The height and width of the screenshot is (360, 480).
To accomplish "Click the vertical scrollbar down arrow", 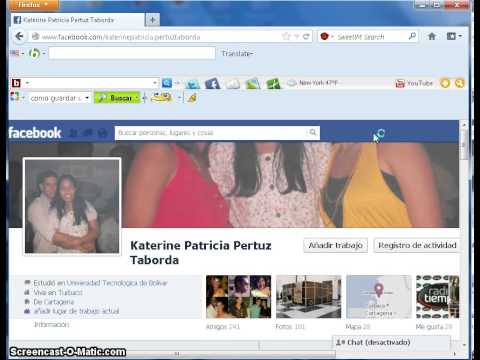I will coord(464,345).
